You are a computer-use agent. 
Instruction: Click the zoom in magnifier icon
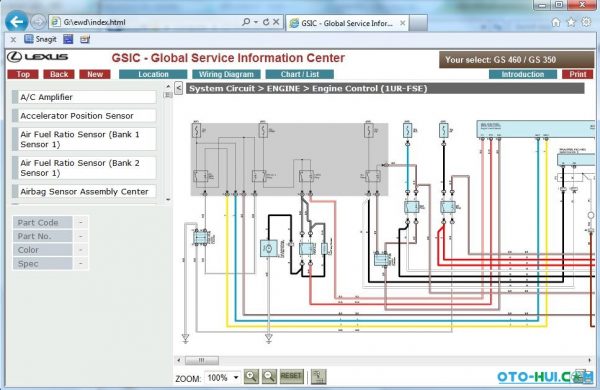(x=251, y=377)
